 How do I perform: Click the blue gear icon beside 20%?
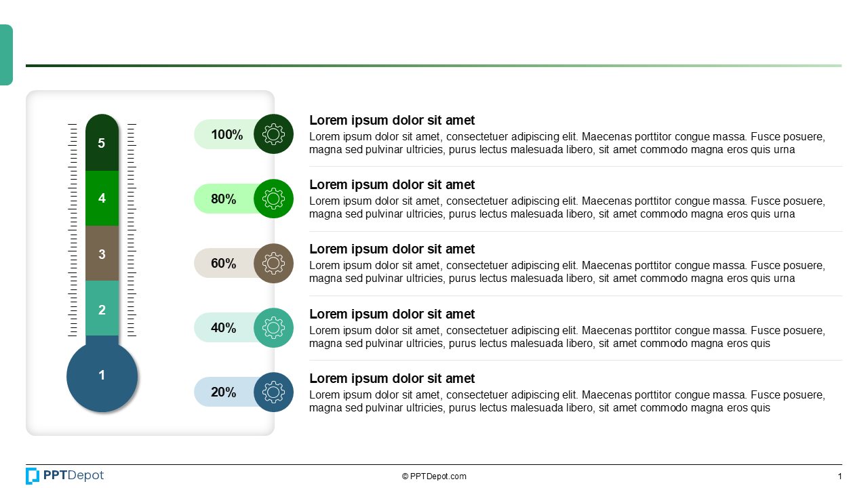coord(273,392)
